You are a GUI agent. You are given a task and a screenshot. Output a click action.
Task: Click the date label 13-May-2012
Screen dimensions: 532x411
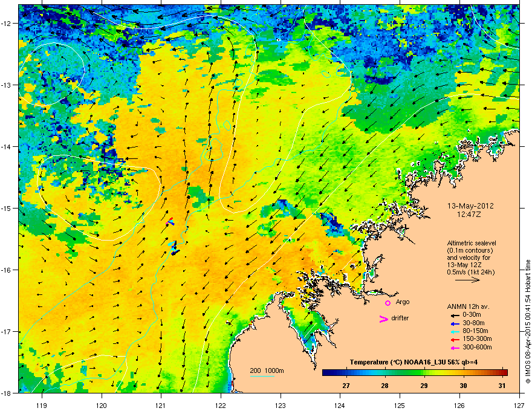[470, 206]
